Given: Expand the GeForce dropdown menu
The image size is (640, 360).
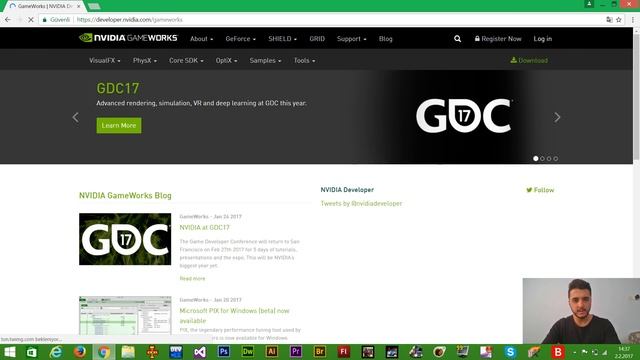Looking at the screenshot, I should click(x=240, y=39).
